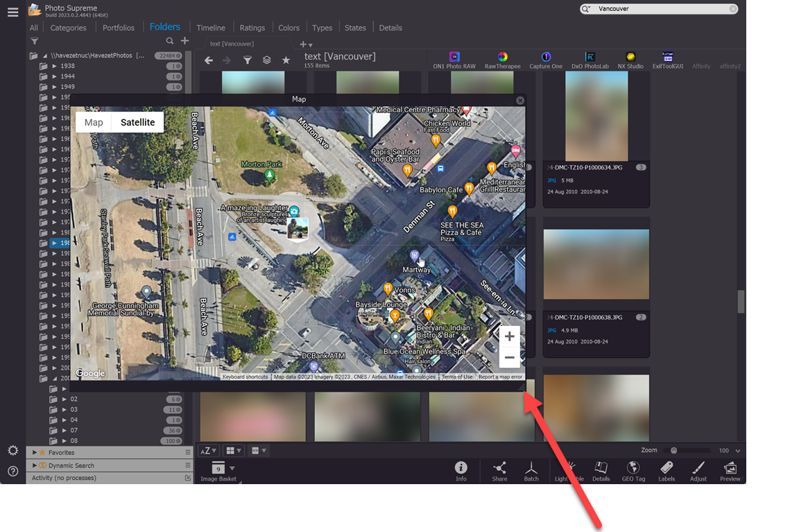Open map Keyboard shortcuts

click(246, 377)
